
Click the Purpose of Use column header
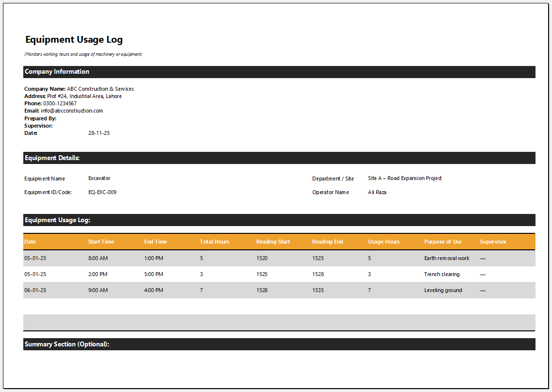(x=443, y=242)
